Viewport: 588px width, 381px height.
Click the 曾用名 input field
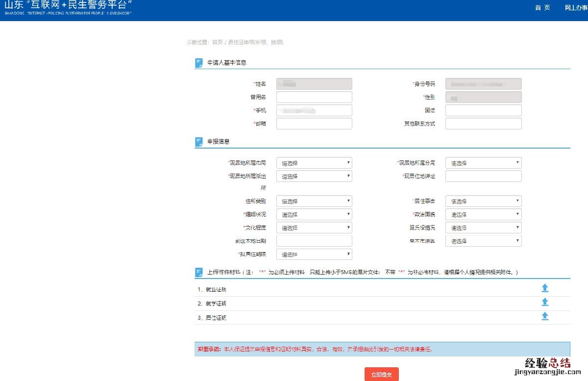click(314, 97)
